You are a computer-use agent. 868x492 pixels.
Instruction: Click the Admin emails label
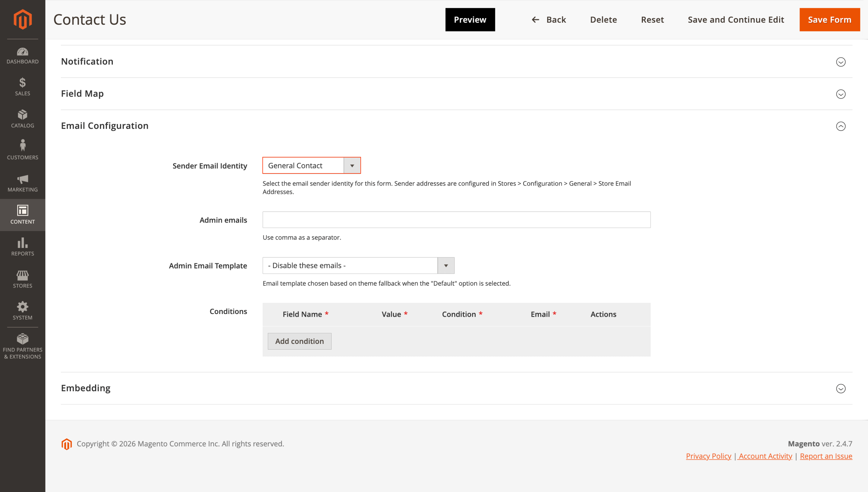pyautogui.click(x=223, y=220)
